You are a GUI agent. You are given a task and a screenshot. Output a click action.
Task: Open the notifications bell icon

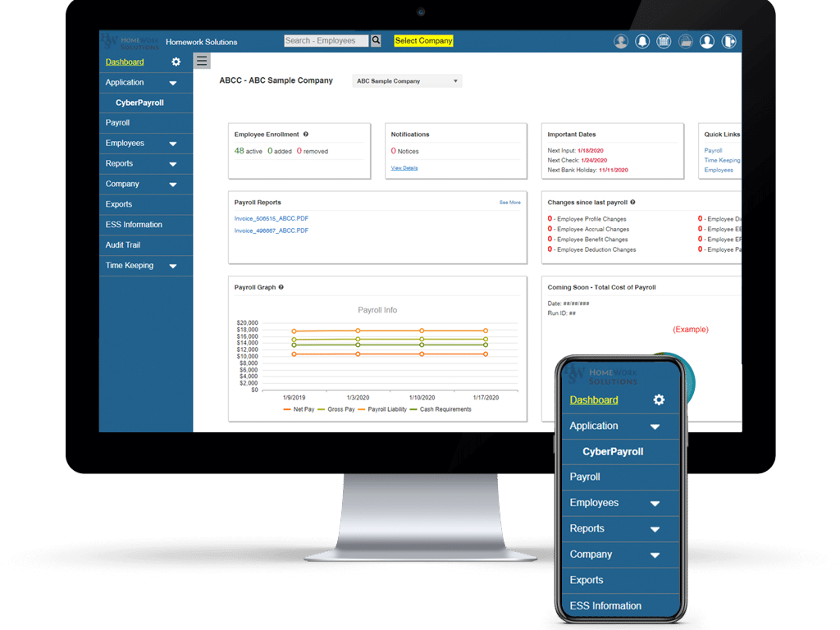[642, 41]
